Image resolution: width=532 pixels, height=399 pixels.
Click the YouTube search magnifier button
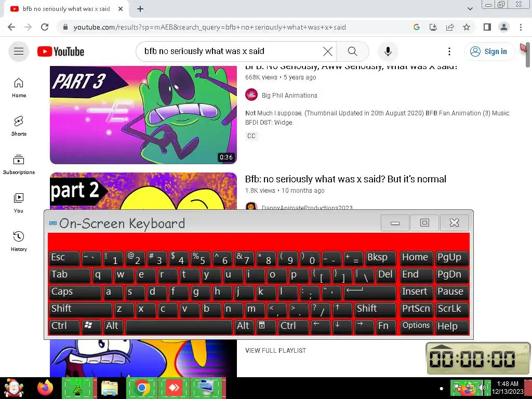[353, 51]
